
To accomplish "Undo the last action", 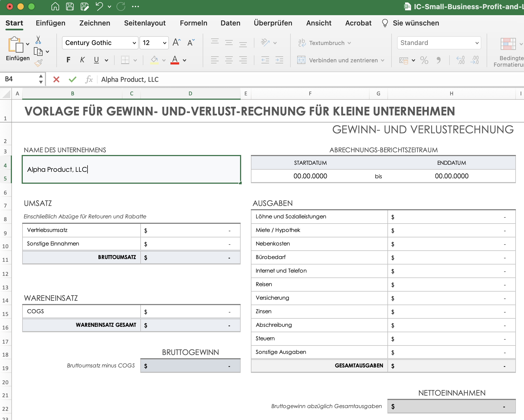I will point(99,6).
